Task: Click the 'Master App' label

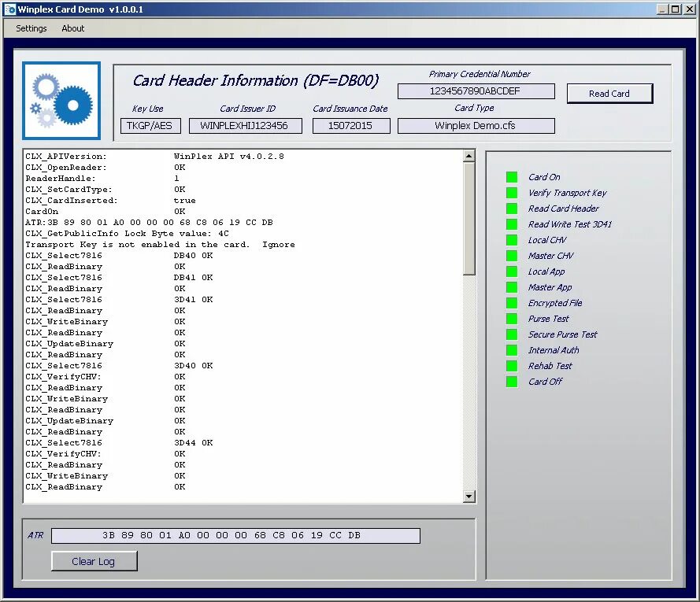Action: pos(550,287)
